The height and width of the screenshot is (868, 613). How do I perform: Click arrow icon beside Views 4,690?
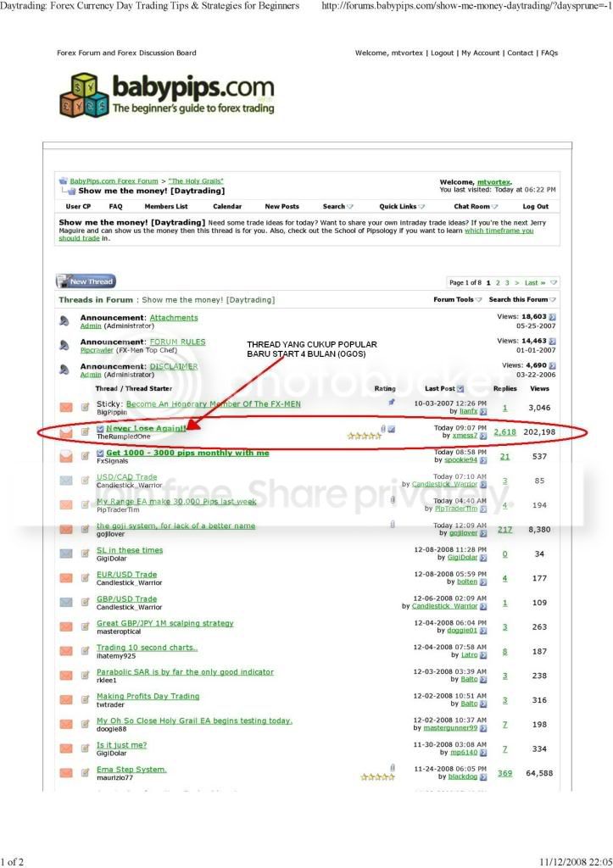click(552, 366)
